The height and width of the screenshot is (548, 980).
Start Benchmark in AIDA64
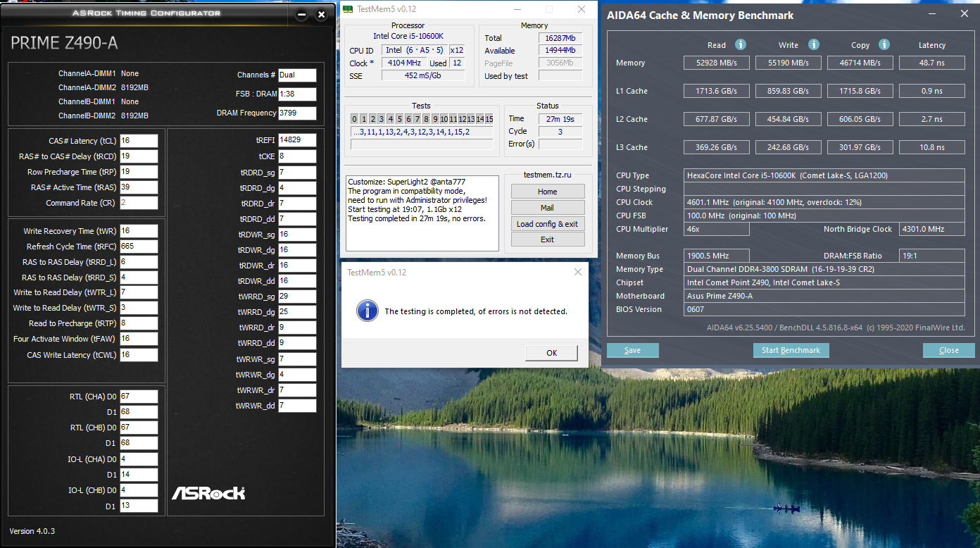pyautogui.click(x=791, y=350)
